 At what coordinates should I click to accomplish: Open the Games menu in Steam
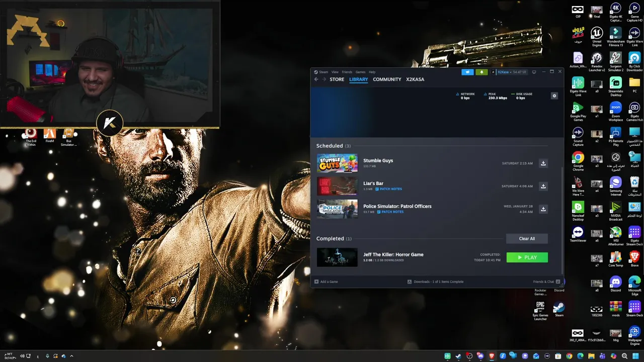(x=360, y=72)
